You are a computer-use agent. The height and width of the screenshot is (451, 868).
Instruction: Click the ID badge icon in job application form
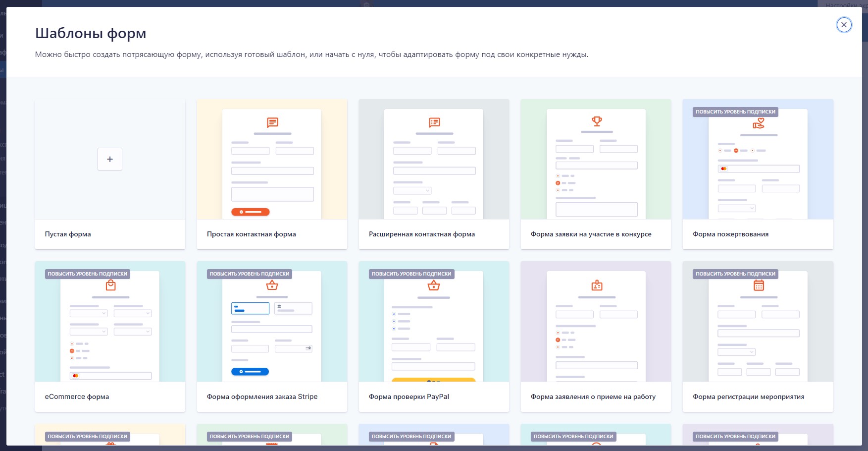(597, 285)
